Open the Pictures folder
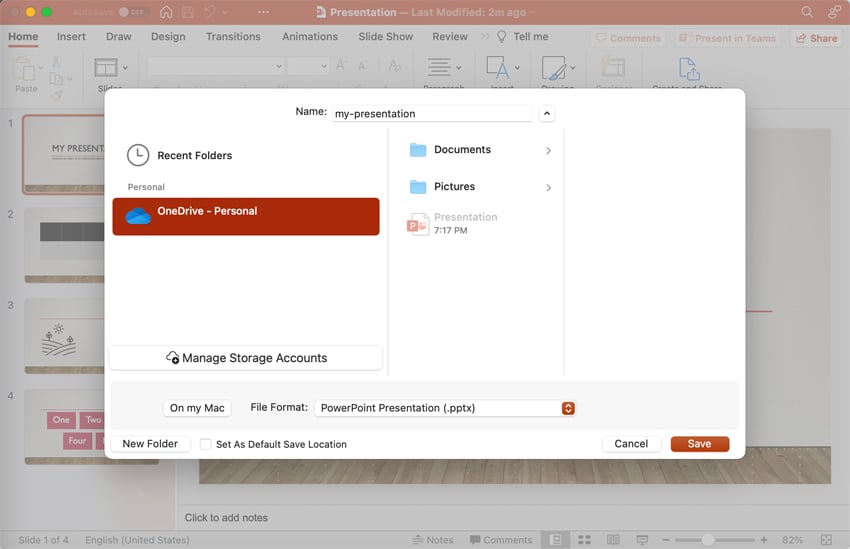 454,187
